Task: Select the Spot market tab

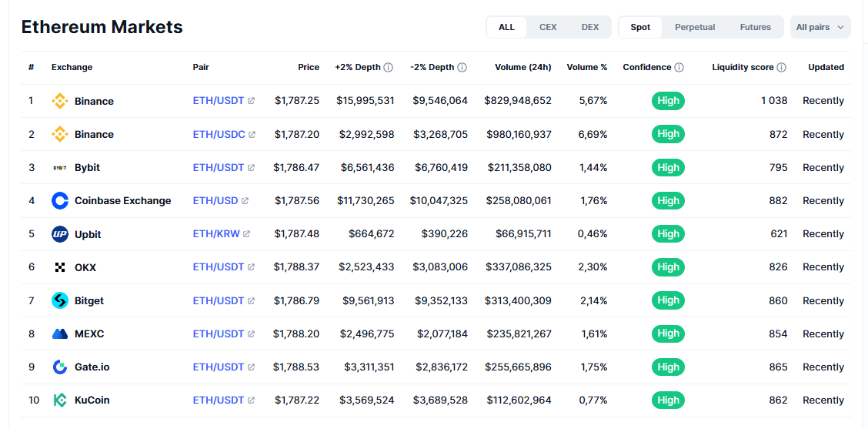Action: coord(640,27)
